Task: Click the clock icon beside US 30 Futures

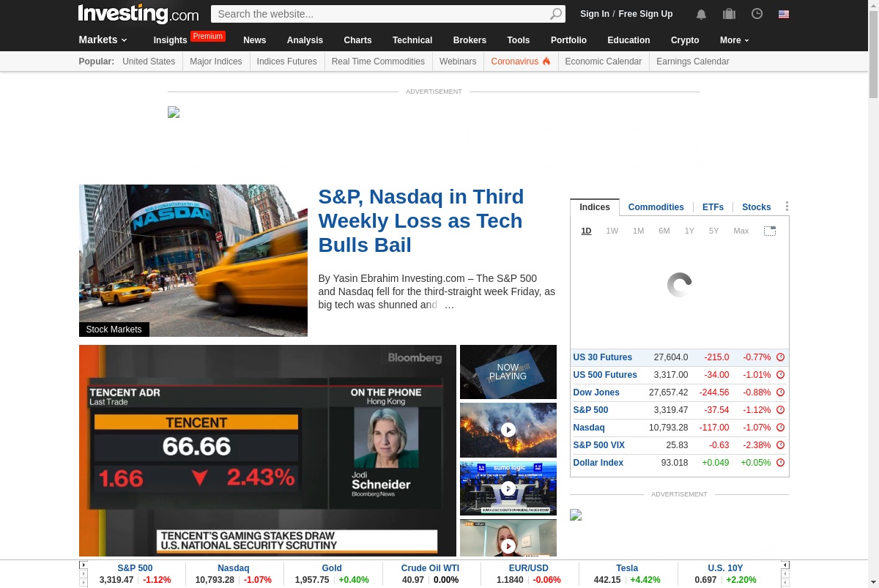Action: tap(780, 357)
